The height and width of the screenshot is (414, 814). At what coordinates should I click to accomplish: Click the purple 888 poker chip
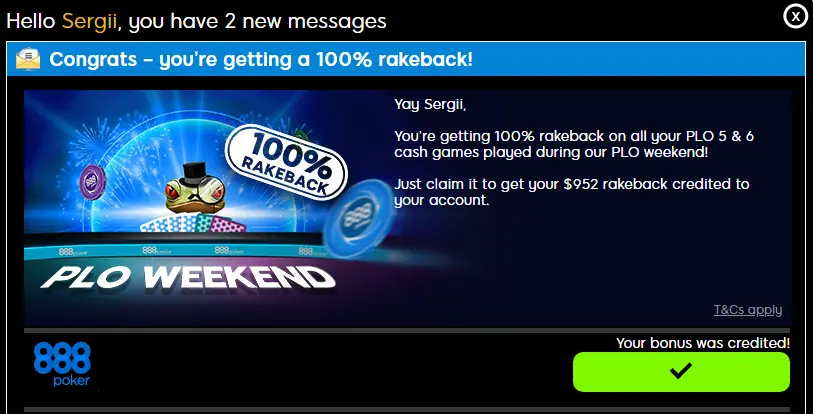92,182
